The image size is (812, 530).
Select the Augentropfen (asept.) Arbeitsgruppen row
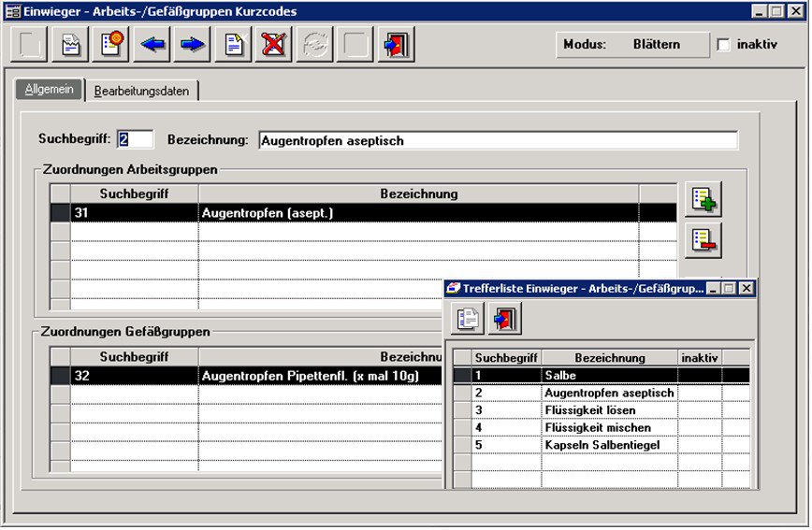(417, 213)
